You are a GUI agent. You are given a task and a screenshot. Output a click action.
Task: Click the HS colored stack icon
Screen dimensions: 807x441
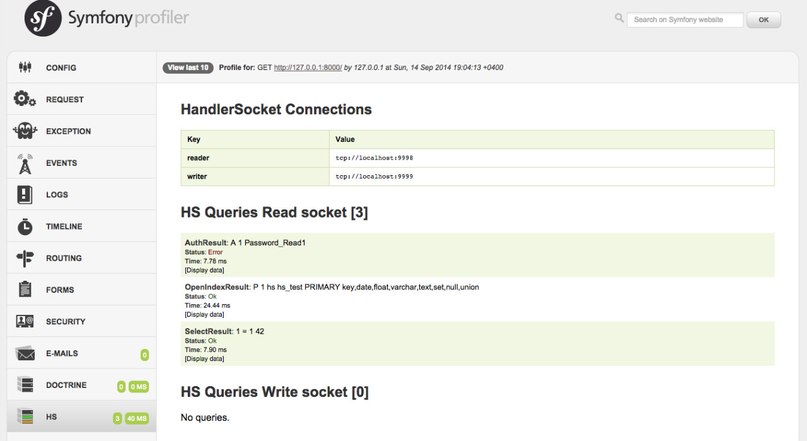[x=25, y=416]
